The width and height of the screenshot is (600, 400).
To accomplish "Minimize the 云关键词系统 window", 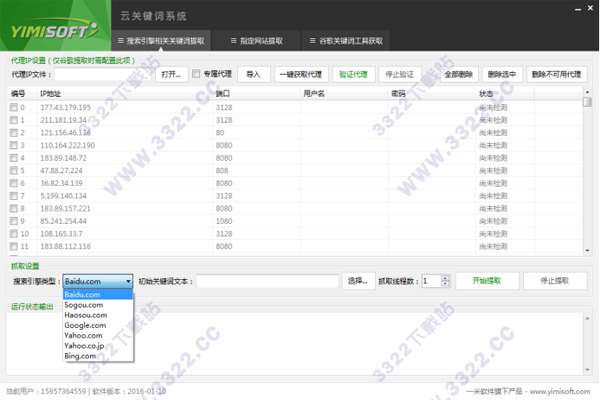I will (x=578, y=8).
